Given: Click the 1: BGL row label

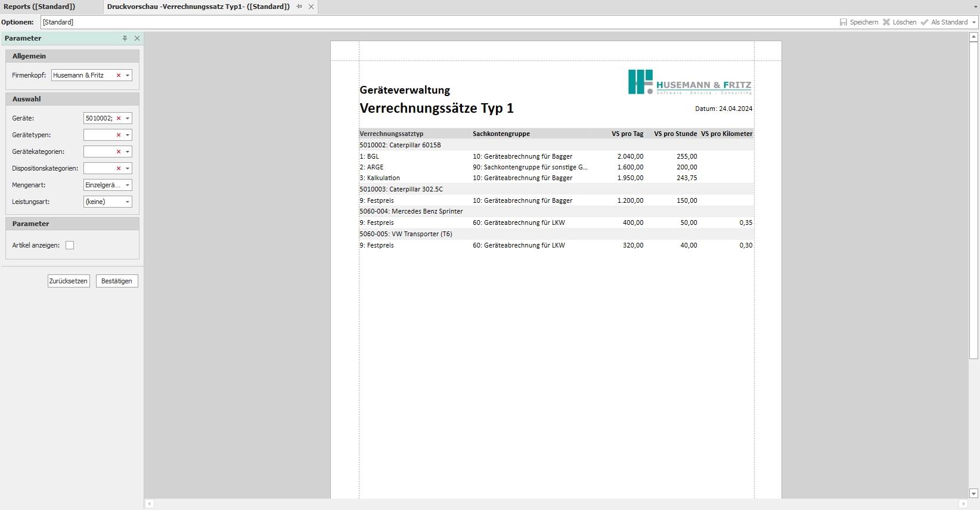Looking at the screenshot, I should point(369,156).
